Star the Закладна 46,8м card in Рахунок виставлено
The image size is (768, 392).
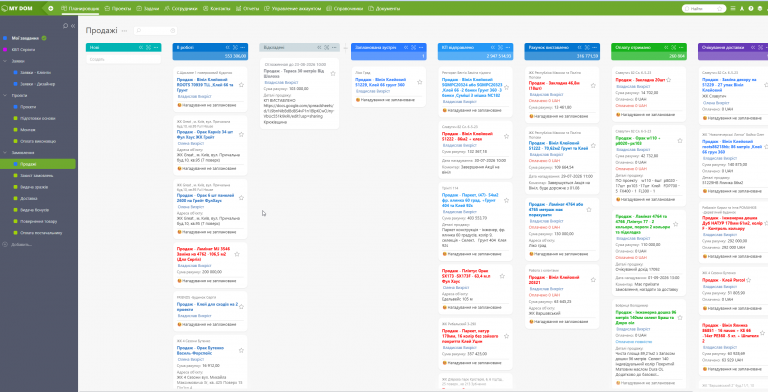coord(593,86)
